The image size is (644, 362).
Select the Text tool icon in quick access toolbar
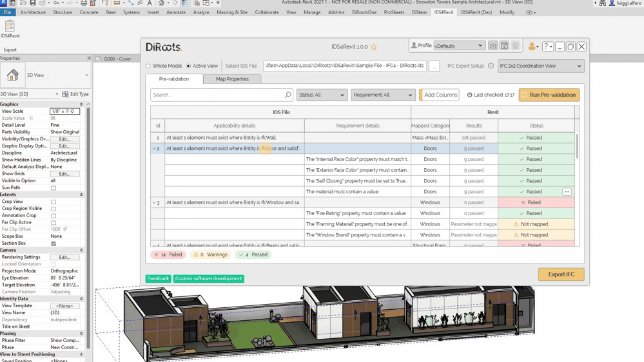click(x=150, y=3)
